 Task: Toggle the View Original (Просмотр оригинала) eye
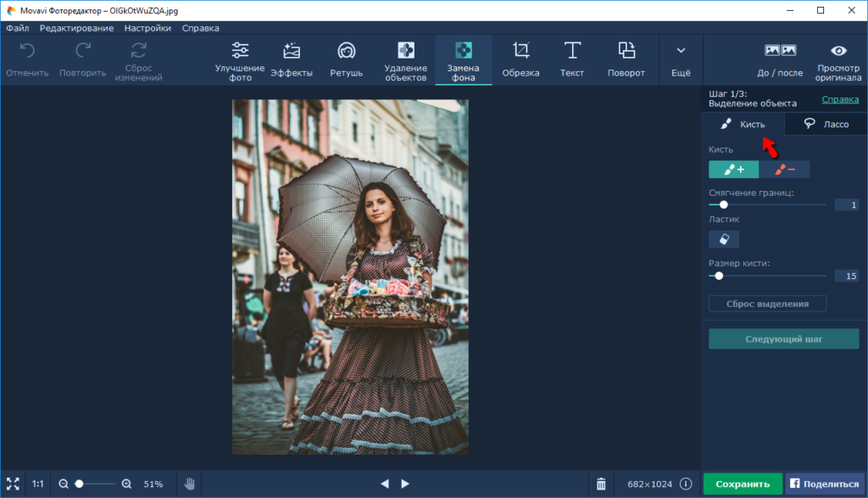(838, 59)
